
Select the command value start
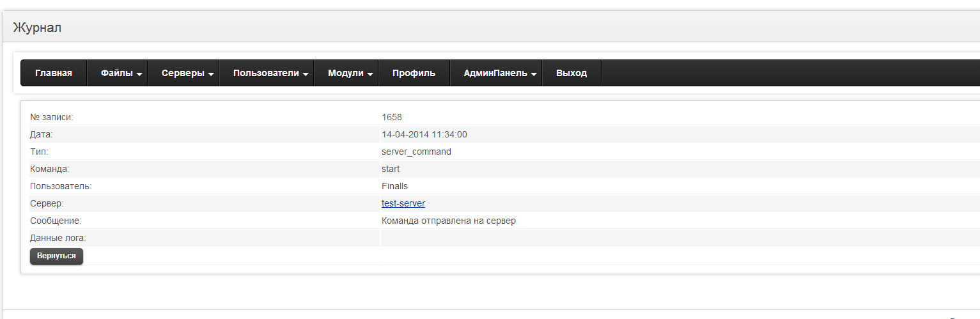(390, 169)
